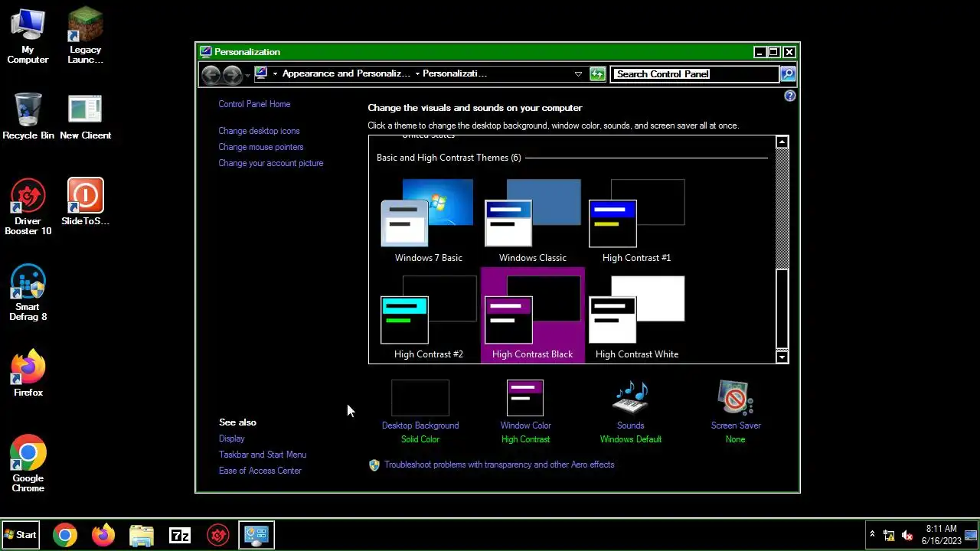Click the Refresh button beside address bar
Screen dimensions: 980x551
tap(598, 73)
